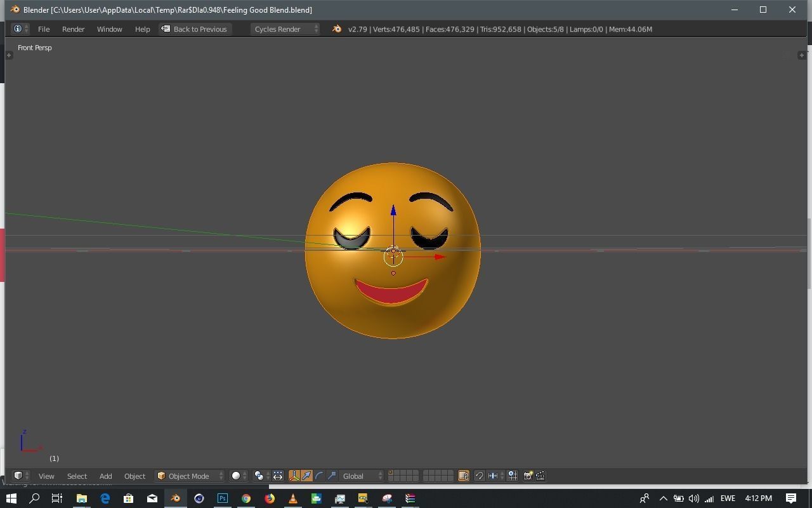The height and width of the screenshot is (508, 812).
Task: Toggle the rotate manipulator arc
Action: [319, 476]
